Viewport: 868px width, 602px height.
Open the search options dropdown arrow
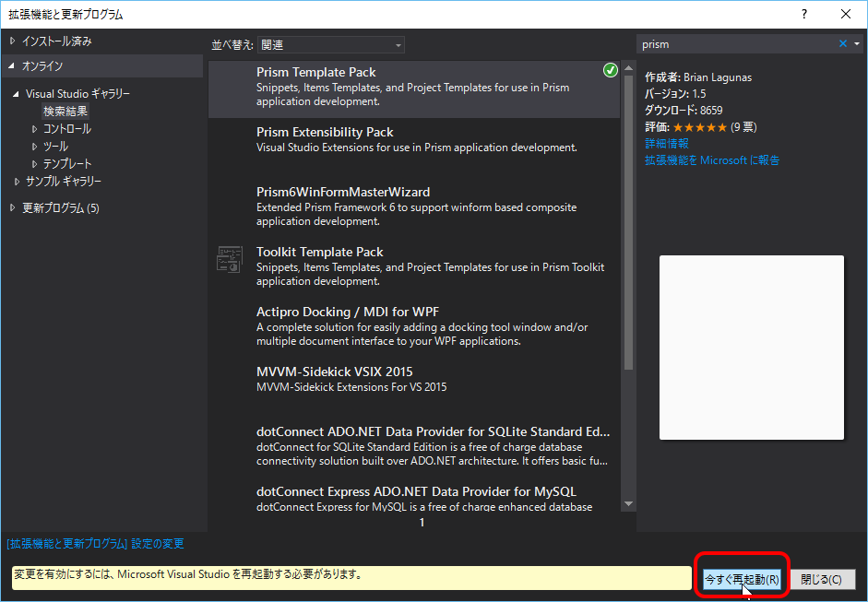[x=857, y=43]
